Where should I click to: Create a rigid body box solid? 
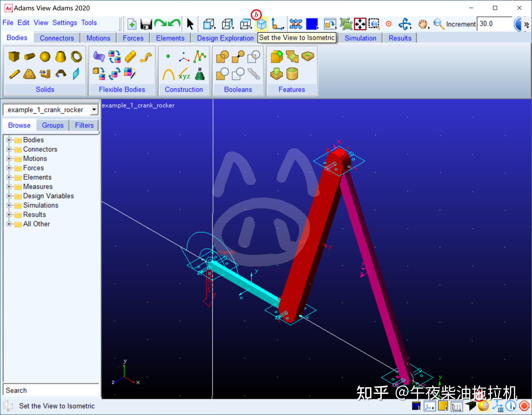pos(14,56)
